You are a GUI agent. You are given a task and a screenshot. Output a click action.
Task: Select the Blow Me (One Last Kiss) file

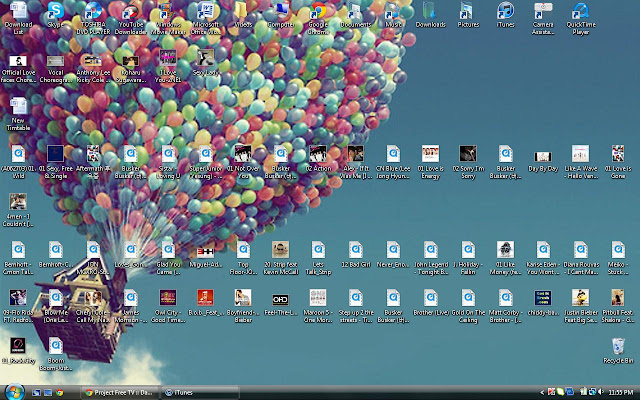pos(56,306)
